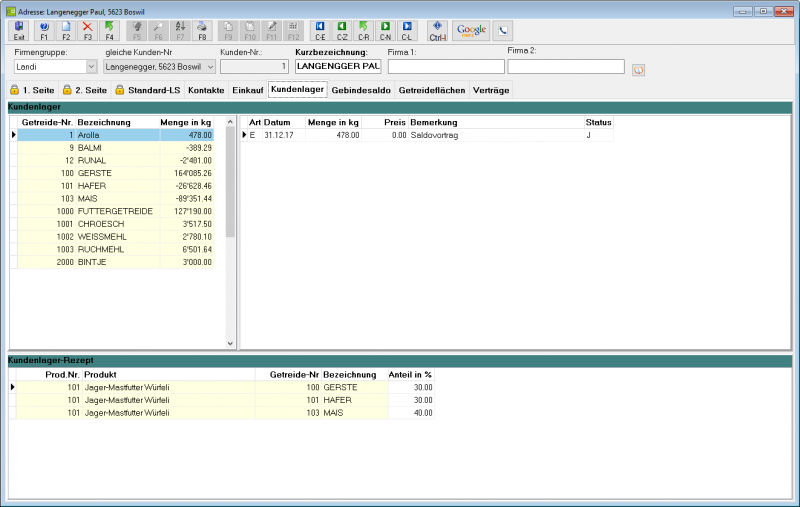Open the Getreideflächen tab

(432, 90)
